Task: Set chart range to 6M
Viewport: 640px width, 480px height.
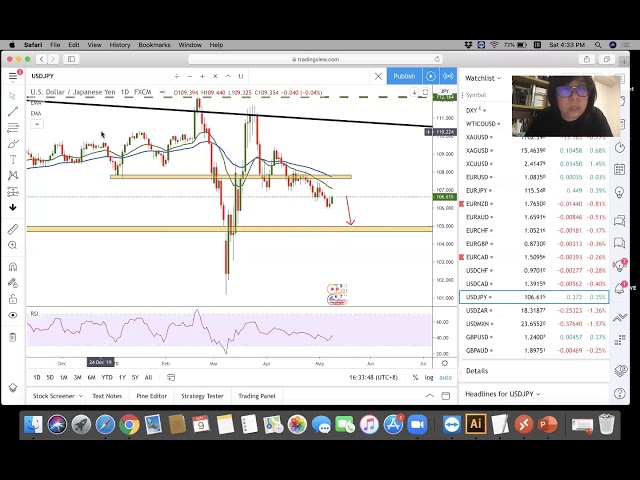Action: [91, 377]
